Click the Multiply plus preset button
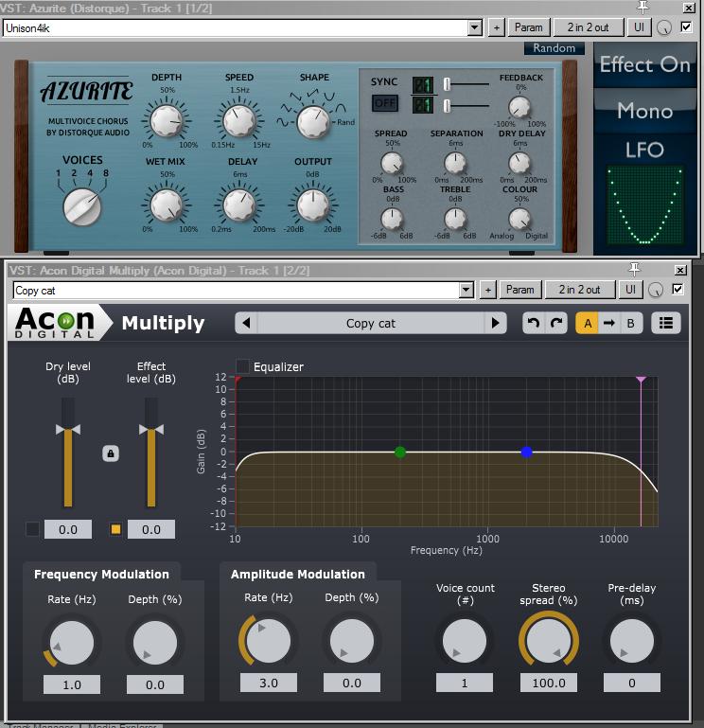 [x=488, y=291]
